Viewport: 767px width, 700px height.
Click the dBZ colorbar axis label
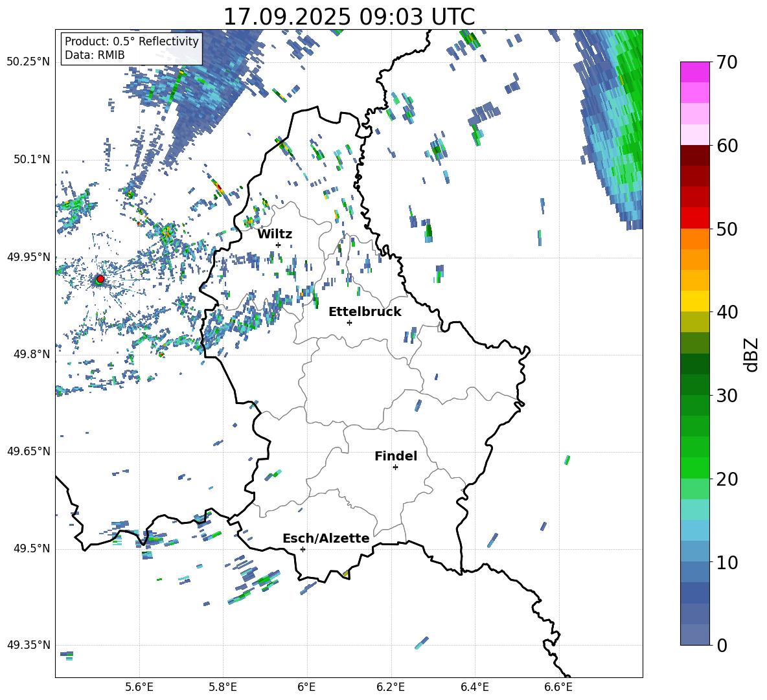click(752, 354)
